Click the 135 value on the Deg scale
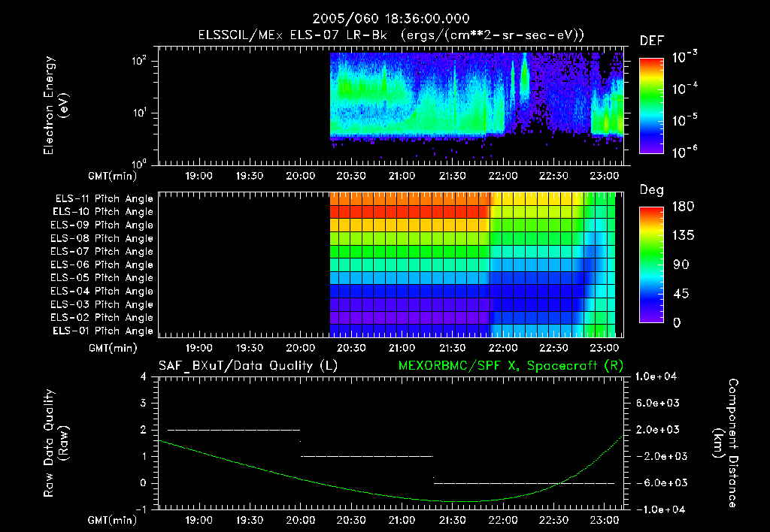770x532 pixels. point(683,236)
